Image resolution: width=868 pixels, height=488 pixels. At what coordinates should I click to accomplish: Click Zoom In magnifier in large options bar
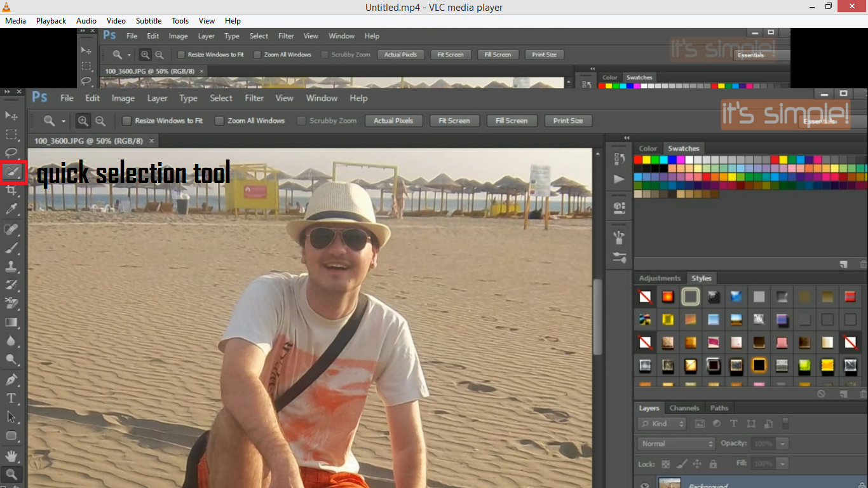point(83,121)
